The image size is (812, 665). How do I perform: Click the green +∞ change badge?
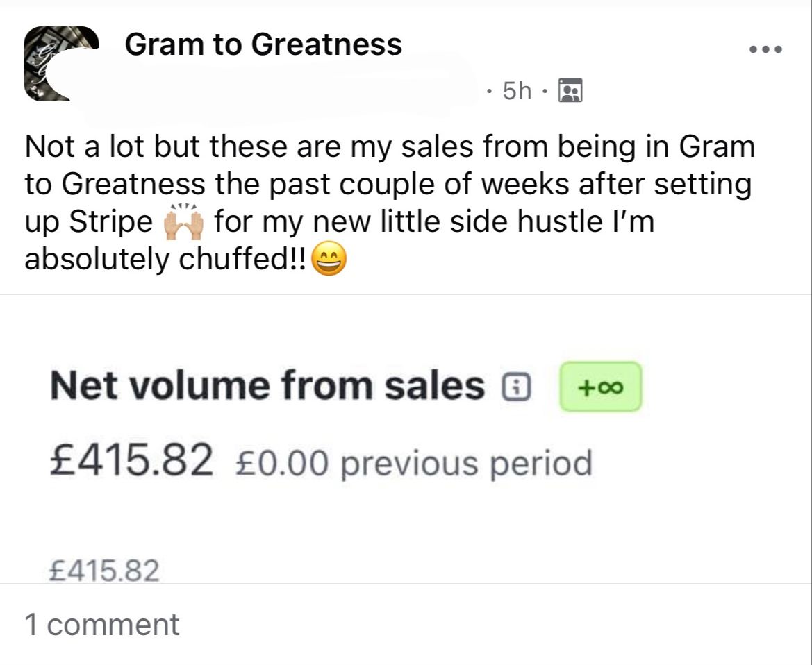click(x=600, y=387)
